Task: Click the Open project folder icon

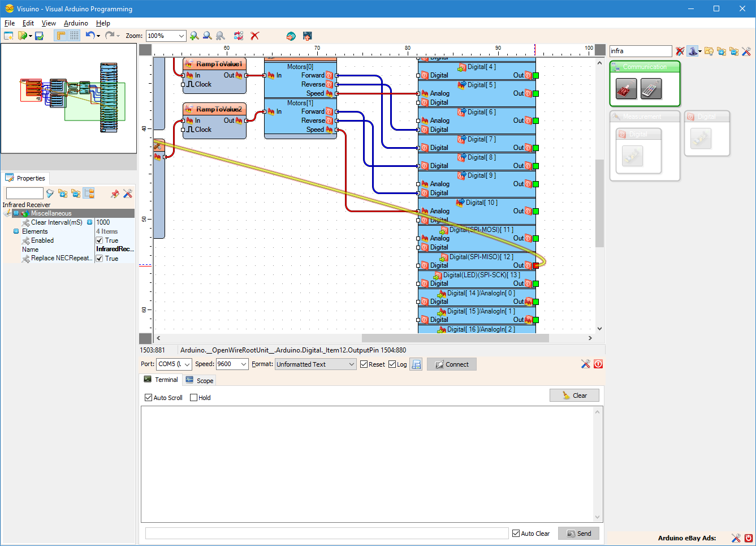Action: click(22, 36)
